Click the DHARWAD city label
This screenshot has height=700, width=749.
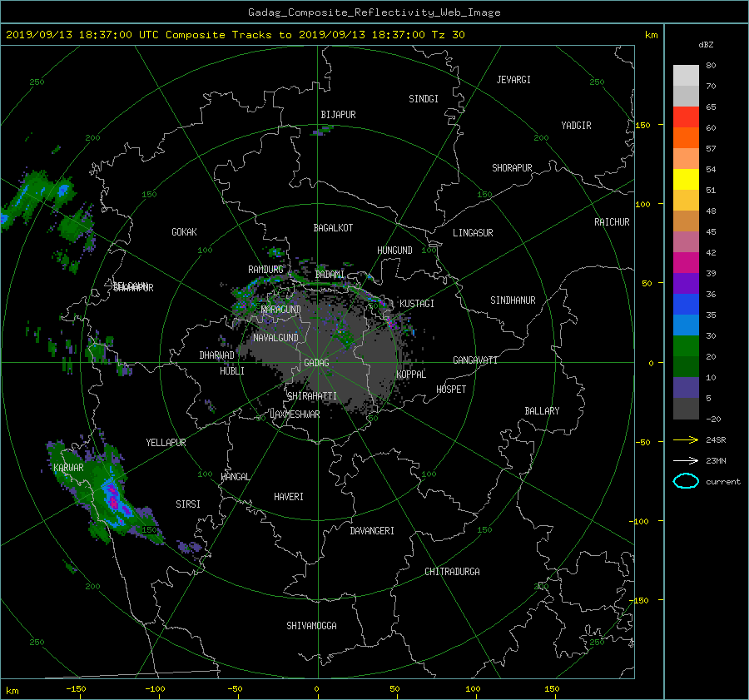[217, 355]
